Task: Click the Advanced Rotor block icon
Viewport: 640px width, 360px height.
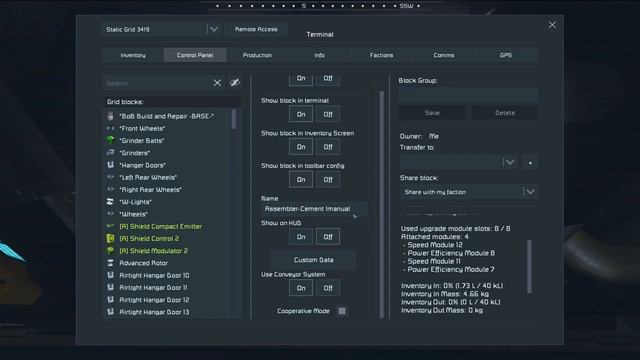Action: pyautogui.click(x=110, y=263)
